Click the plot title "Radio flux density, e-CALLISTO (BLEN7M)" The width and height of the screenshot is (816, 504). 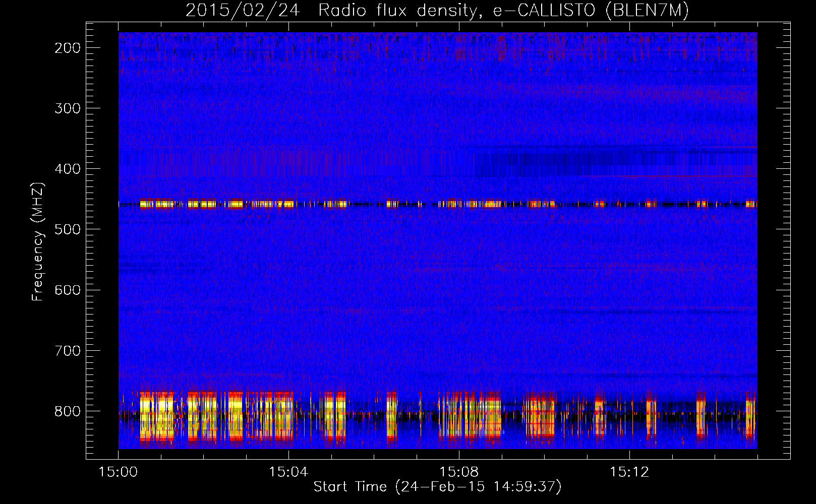(x=504, y=11)
